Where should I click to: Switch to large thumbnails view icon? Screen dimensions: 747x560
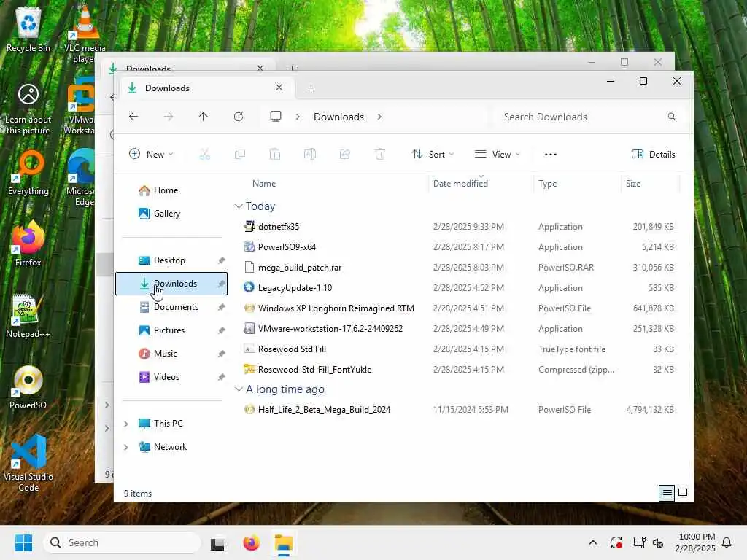coord(683,494)
